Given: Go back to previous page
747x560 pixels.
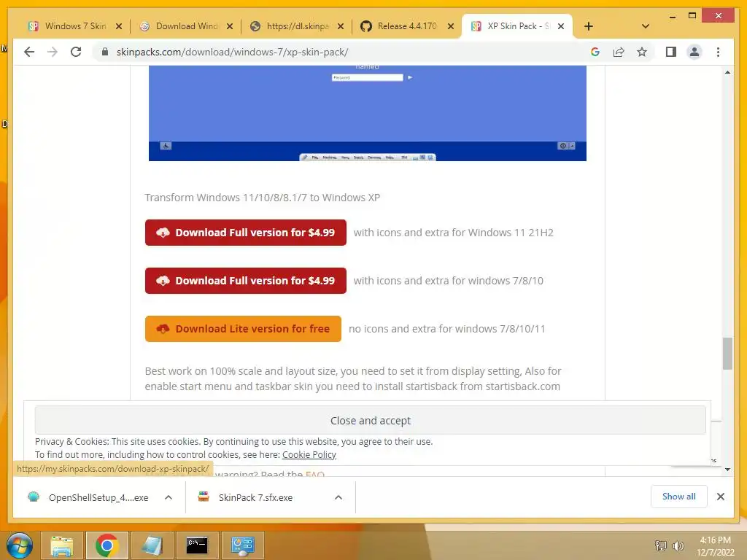Looking at the screenshot, I should [x=29, y=52].
